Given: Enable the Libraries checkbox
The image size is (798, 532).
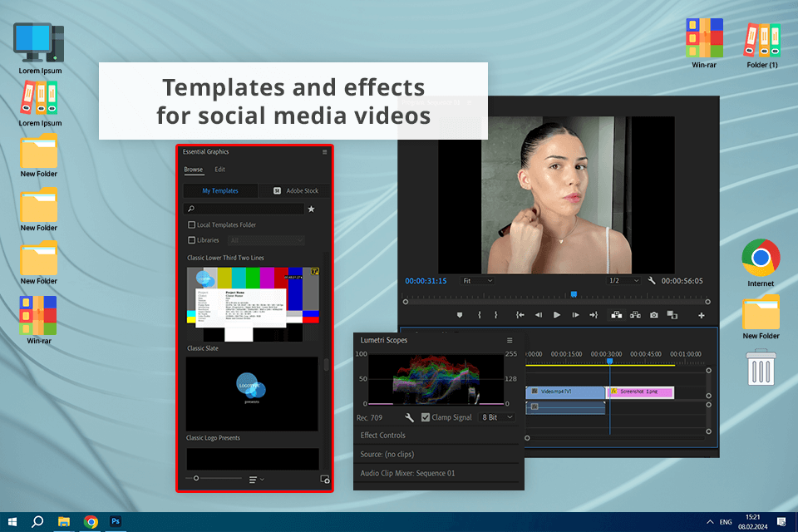Looking at the screenshot, I should click(x=192, y=239).
